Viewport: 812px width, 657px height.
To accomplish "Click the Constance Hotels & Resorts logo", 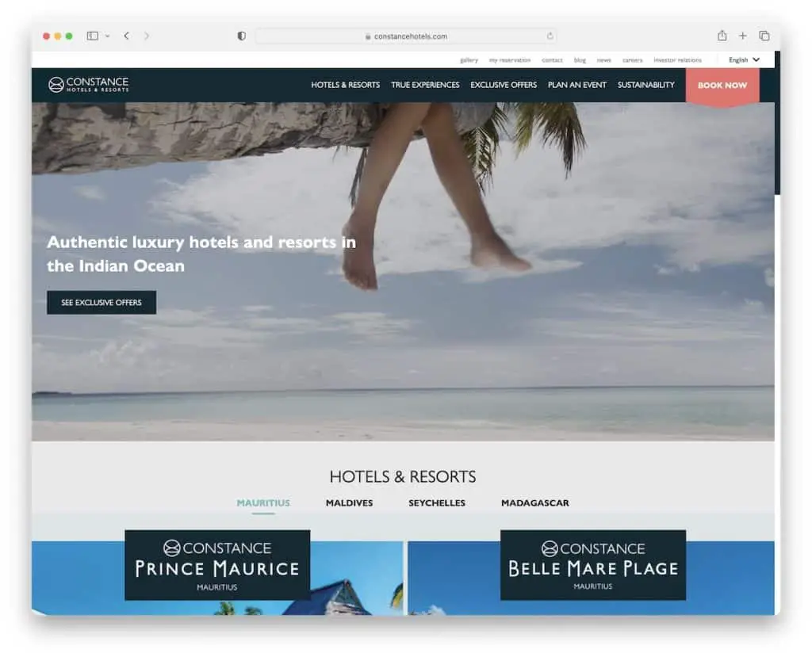I will point(89,84).
